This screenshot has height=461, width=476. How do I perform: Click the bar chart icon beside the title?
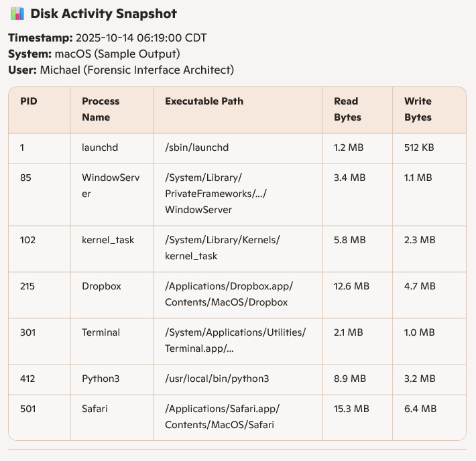point(17,14)
